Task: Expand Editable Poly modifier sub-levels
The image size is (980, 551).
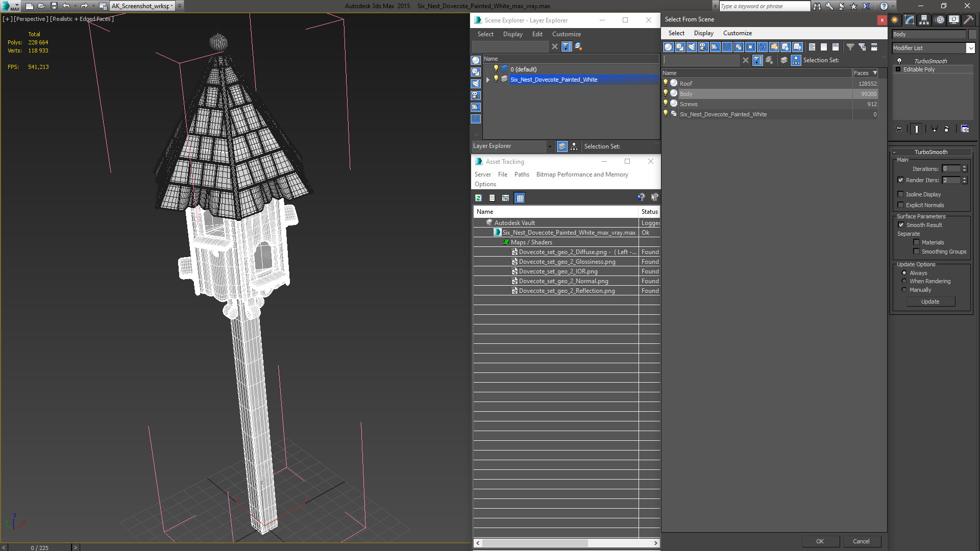Action: 898,69
